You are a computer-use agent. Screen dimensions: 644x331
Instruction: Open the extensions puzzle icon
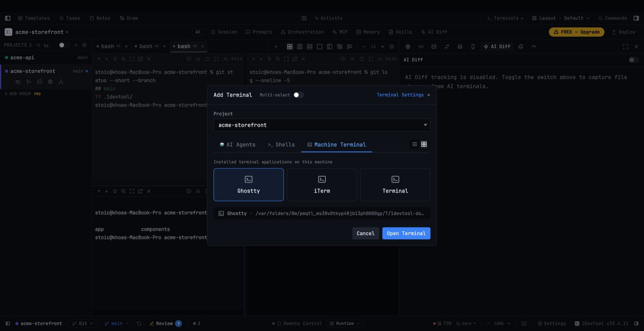520,47
